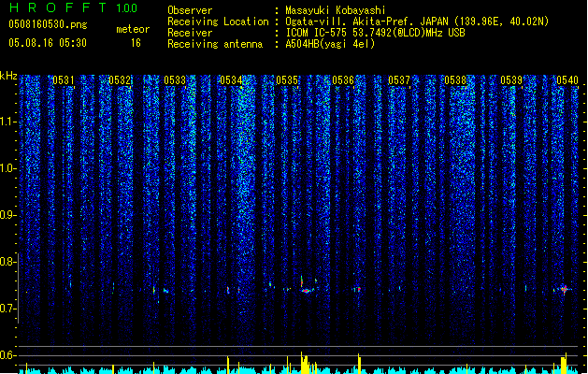Click the meteor echo just after 0536
This screenshot has height=374, width=588.
358,289
